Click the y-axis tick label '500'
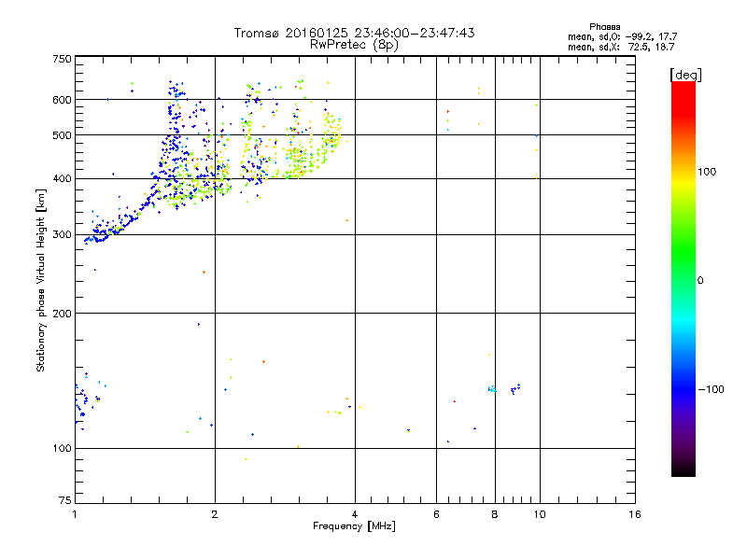The height and width of the screenshot is (560, 747). tap(62, 135)
